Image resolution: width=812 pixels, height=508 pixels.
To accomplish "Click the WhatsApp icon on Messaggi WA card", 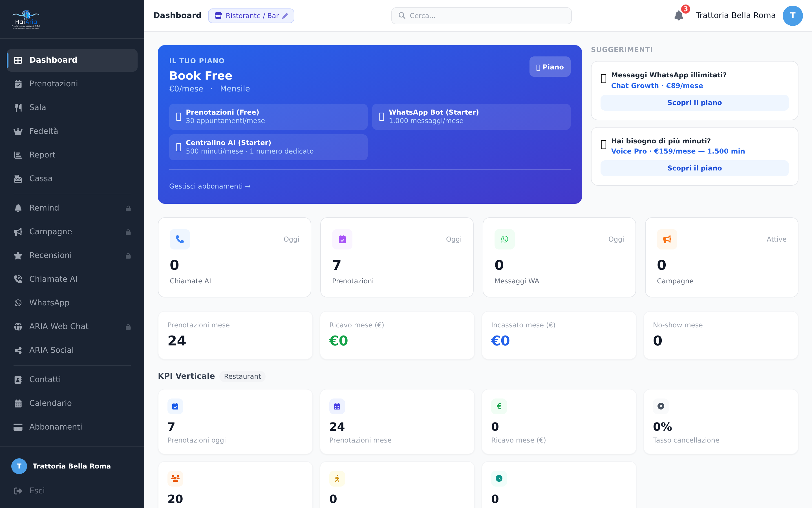I will (504, 239).
